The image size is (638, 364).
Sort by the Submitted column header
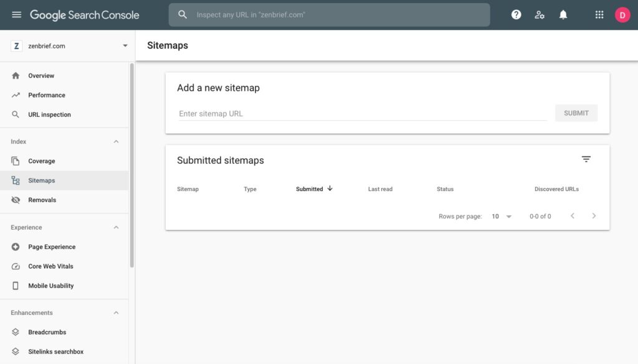[x=309, y=189]
